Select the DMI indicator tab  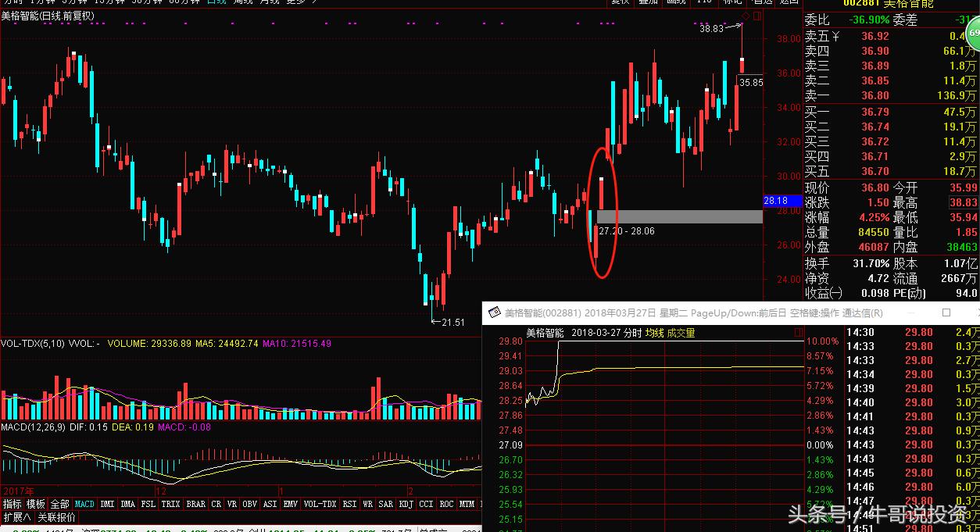(x=107, y=504)
